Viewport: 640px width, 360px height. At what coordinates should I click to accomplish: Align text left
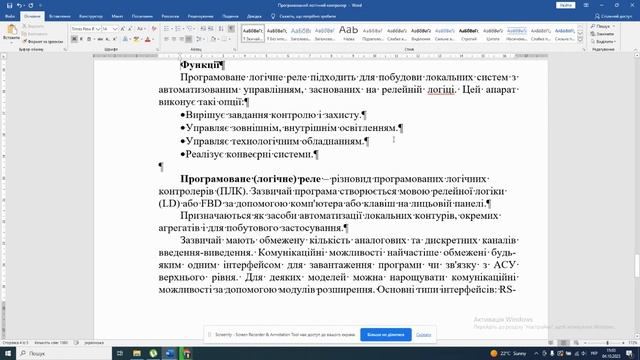pyautogui.click(x=167, y=39)
